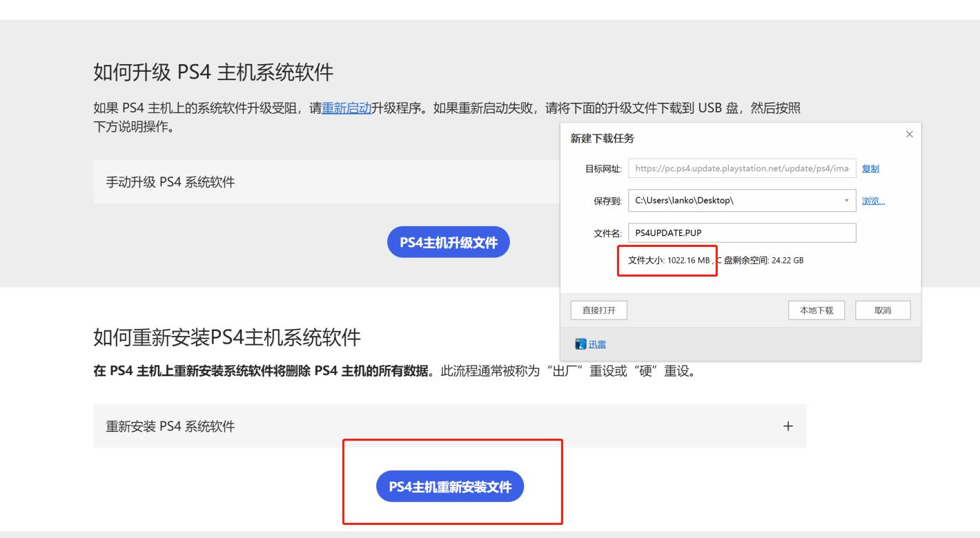Click the 浏览... link to pick a folder

point(872,200)
